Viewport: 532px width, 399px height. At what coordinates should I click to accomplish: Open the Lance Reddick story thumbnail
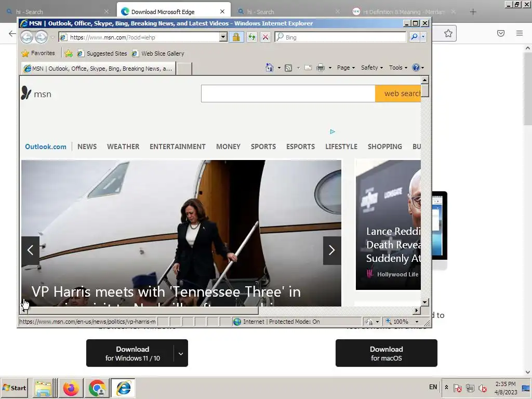388,224
